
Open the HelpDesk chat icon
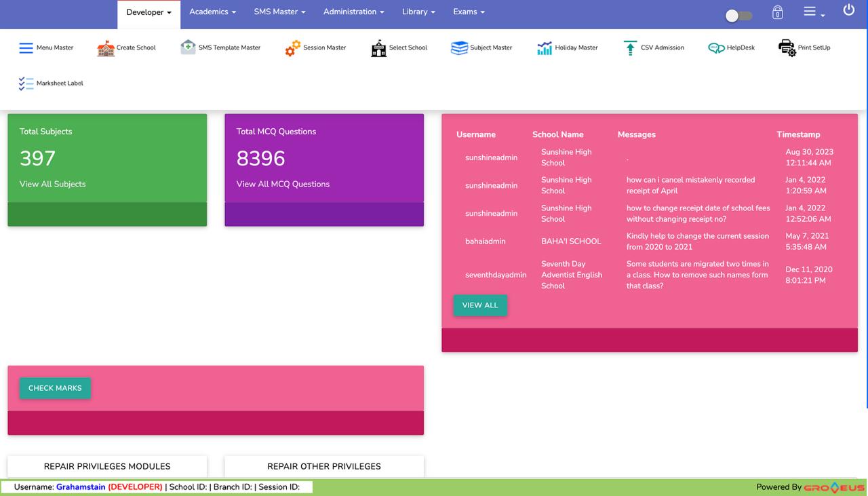716,48
